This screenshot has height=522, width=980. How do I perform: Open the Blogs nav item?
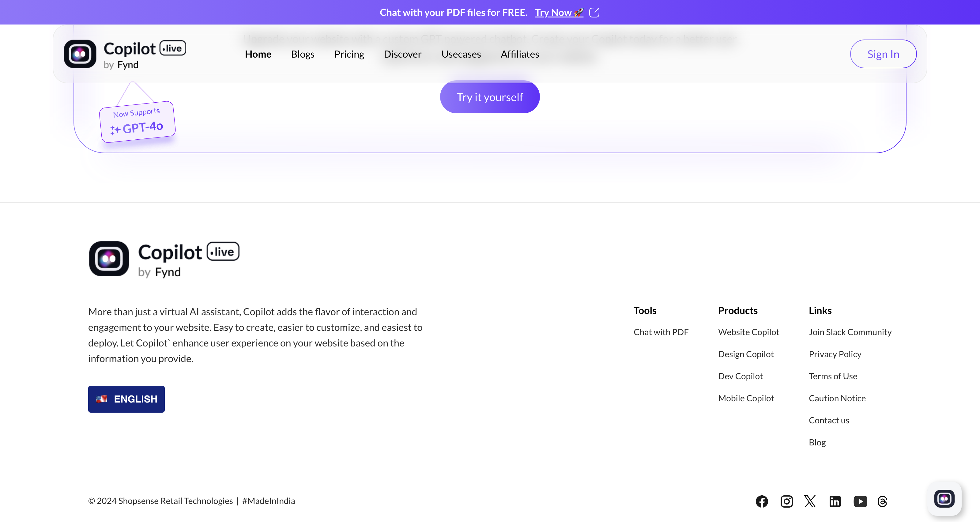coord(303,54)
